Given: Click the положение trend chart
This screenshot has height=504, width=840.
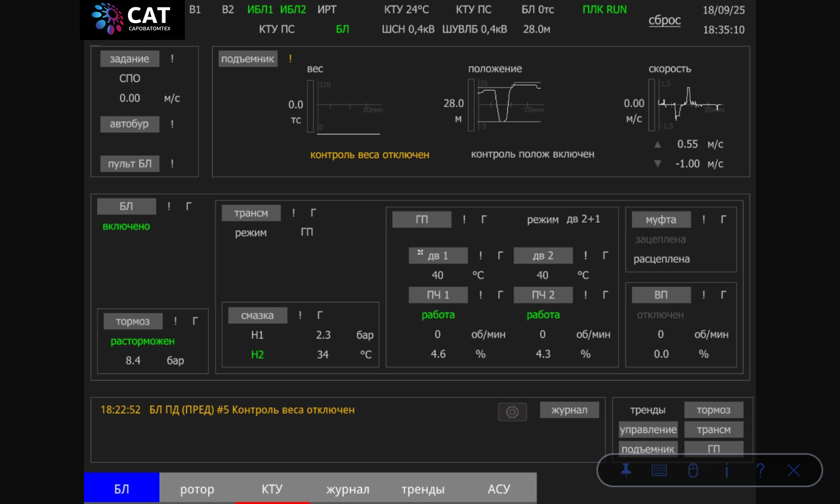Looking at the screenshot, I should (511, 105).
